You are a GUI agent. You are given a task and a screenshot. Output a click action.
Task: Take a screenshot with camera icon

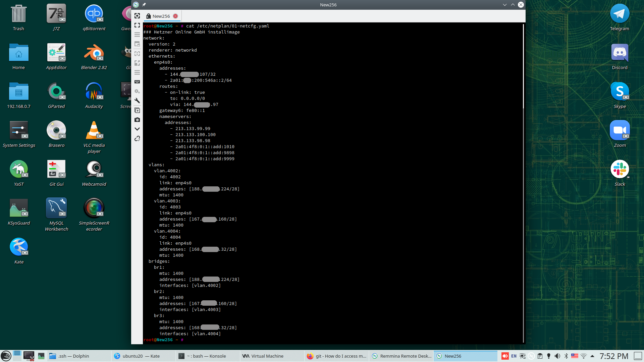pyautogui.click(x=137, y=120)
